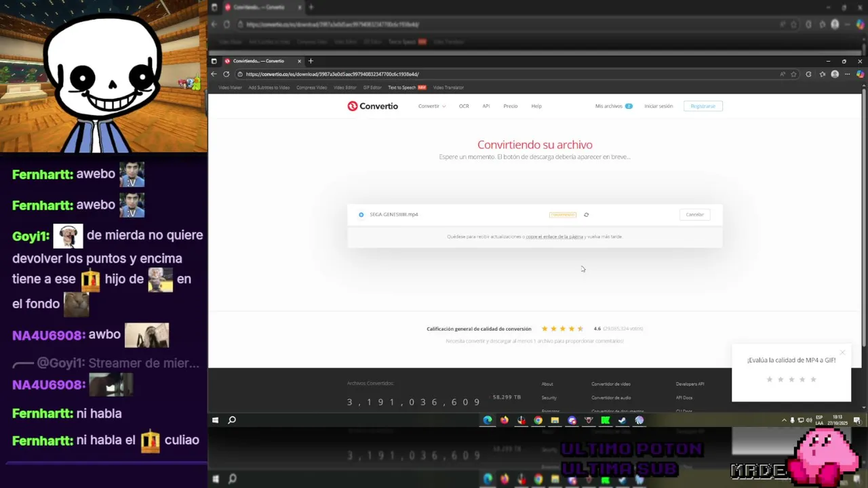Close the MP4 to GIF rating popup
Screen dimensions: 868x488
click(842, 352)
